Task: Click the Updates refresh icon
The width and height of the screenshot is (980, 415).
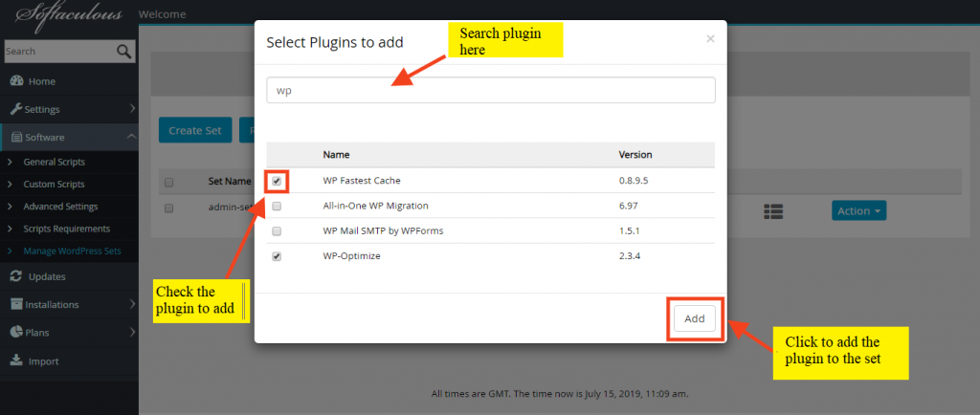Action: click(x=17, y=276)
